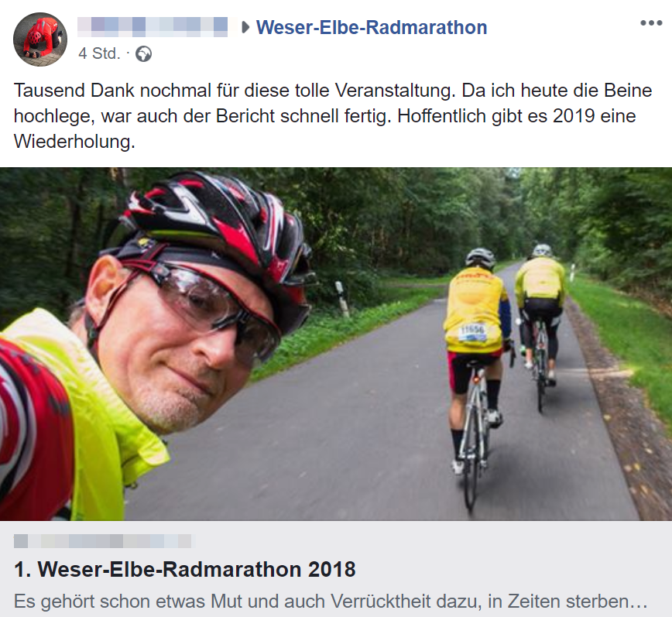
Task: Open the Weser-Elbe-Radmarathon group link
Action: tap(371, 27)
